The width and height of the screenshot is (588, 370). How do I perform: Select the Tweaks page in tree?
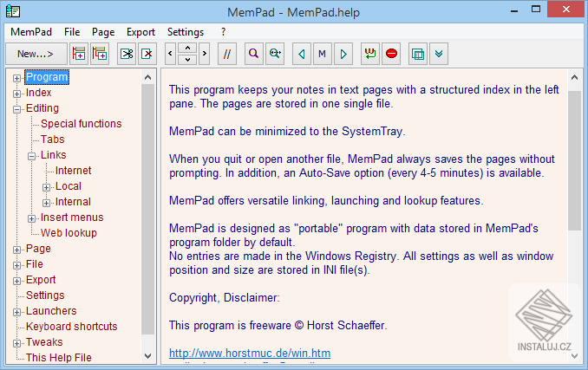click(44, 342)
